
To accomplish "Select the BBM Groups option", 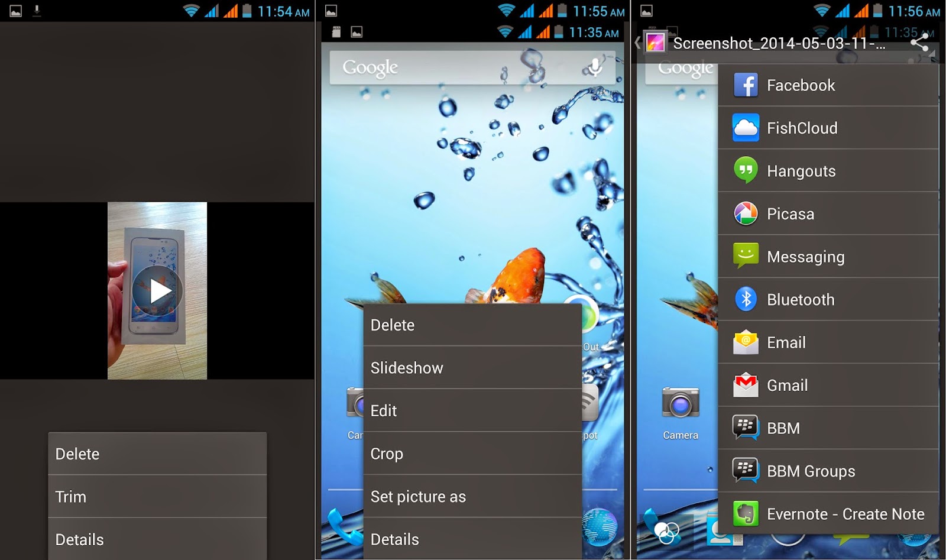I will tap(828, 471).
